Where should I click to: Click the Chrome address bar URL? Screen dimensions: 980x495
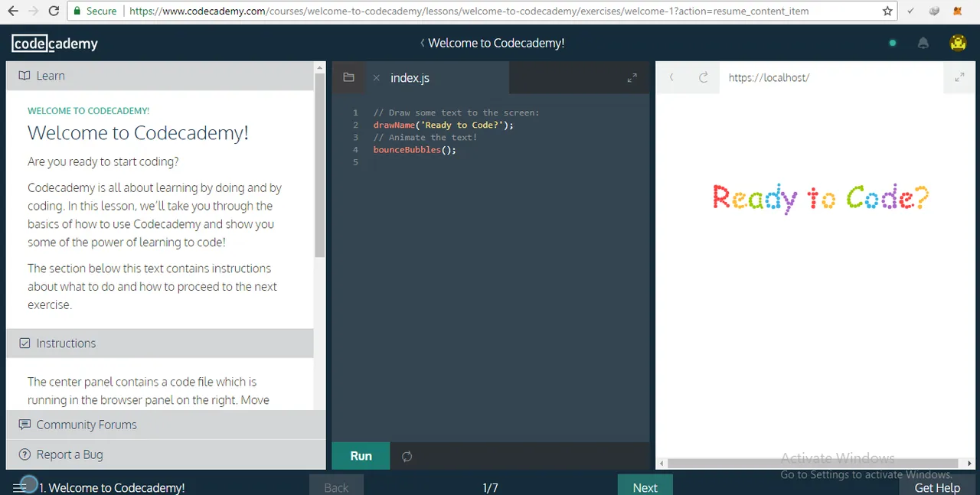pos(469,11)
